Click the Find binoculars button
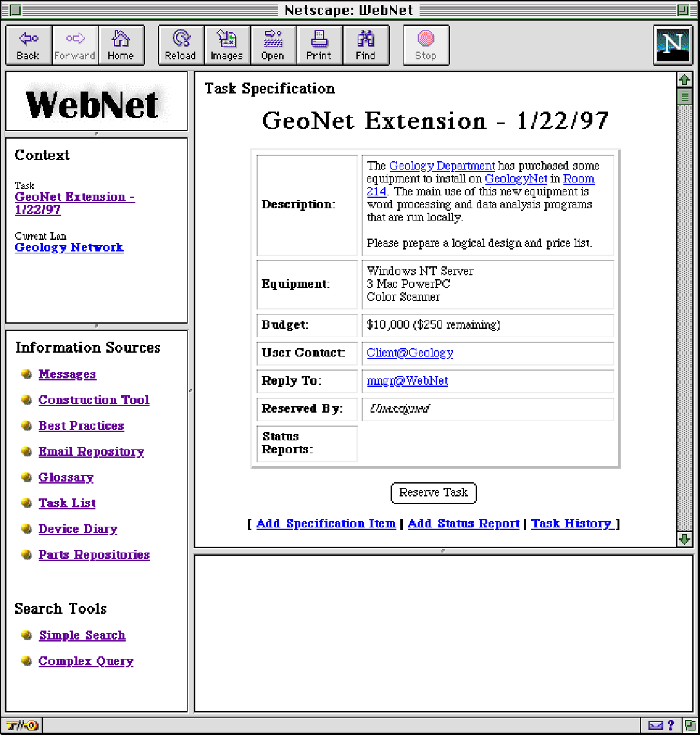The width and height of the screenshot is (700, 735). coord(365,45)
